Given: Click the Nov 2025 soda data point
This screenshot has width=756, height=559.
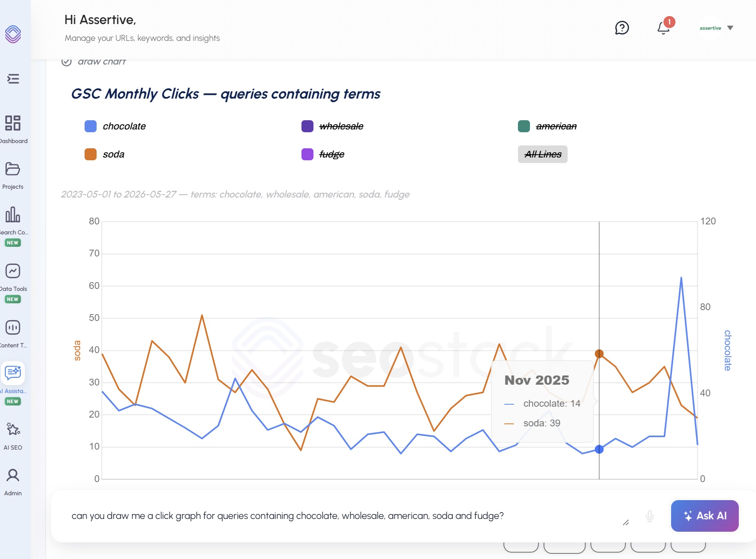Looking at the screenshot, I should pyautogui.click(x=599, y=354).
